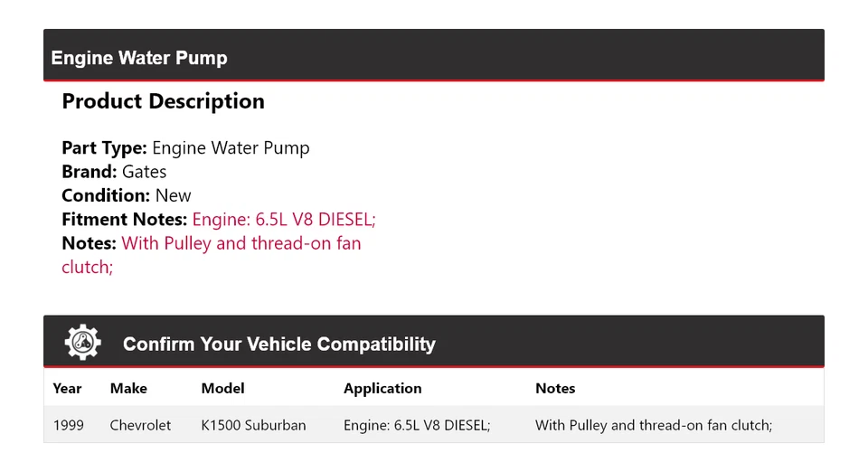Image resolution: width=868 pixels, height=472 pixels.
Task: Click the Product Description heading
Action: [x=163, y=101]
